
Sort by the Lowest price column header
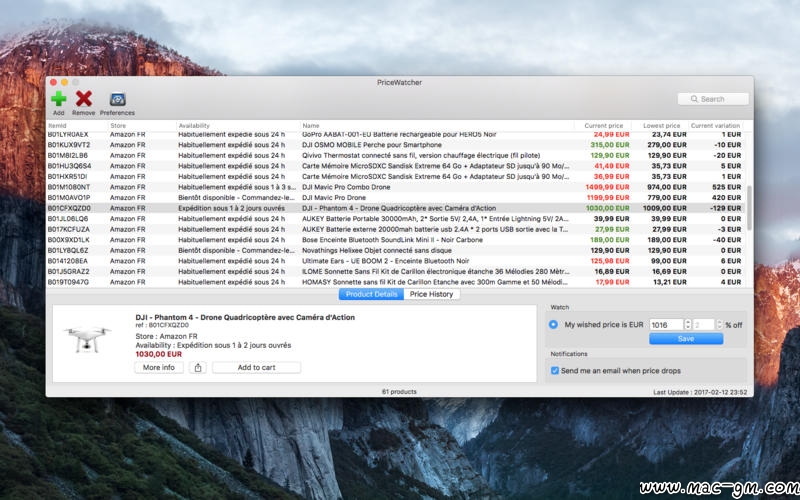(x=661, y=126)
